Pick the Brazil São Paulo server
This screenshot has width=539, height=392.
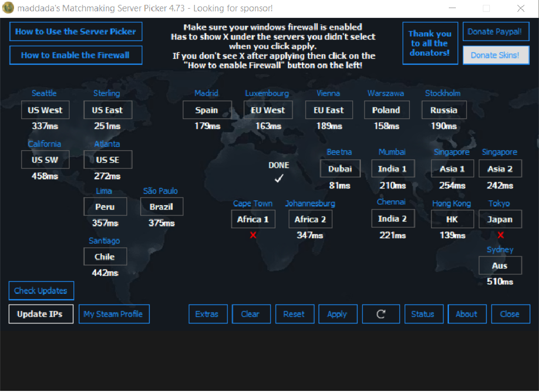[161, 207]
